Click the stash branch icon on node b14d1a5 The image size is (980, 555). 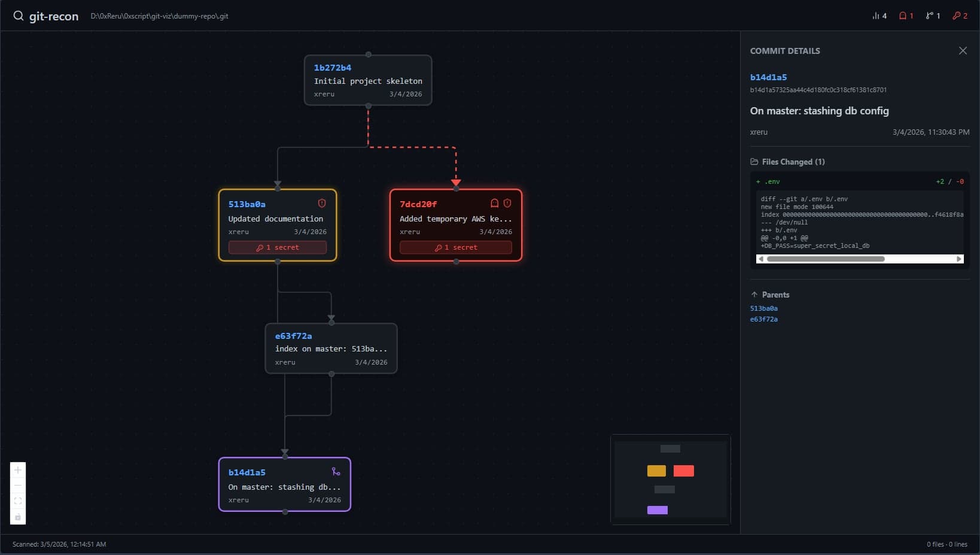[336, 472]
